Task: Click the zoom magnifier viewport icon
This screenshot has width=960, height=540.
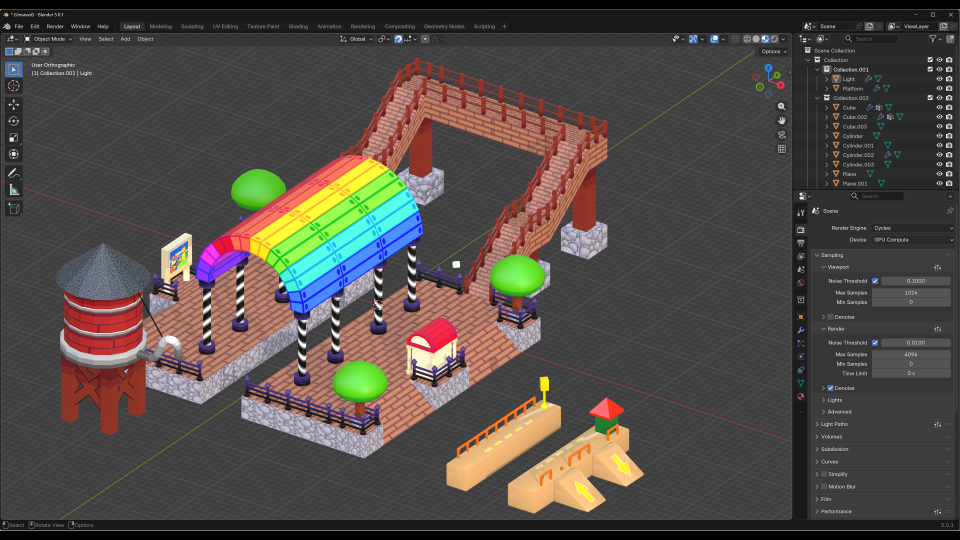Action: (782, 107)
